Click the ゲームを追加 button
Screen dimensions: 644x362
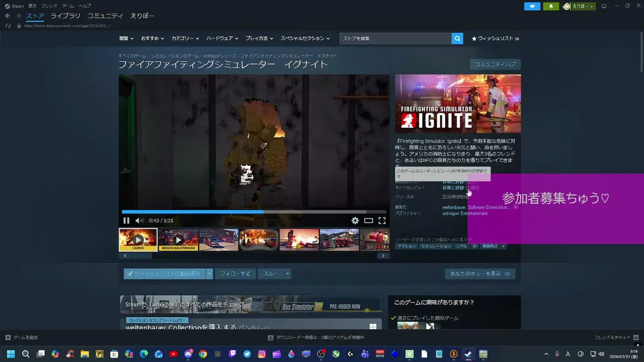(x=22, y=337)
